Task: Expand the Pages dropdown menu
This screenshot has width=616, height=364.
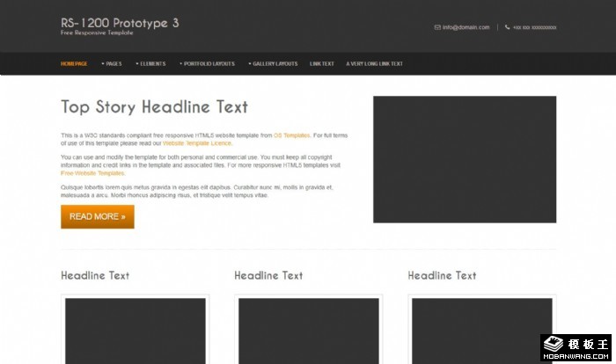Action: coord(112,64)
